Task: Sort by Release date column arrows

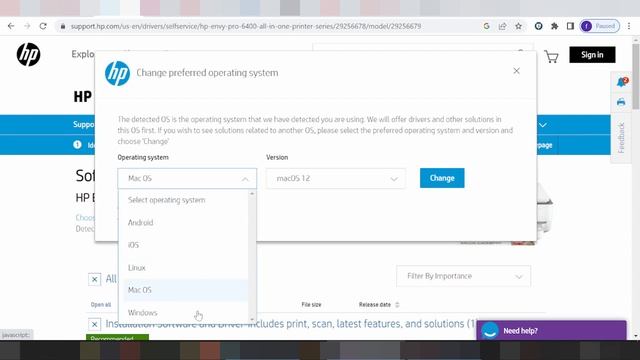Action: (x=397, y=304)
